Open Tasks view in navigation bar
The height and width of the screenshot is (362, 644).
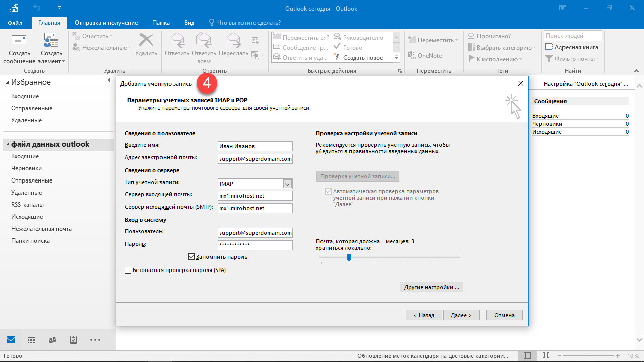tap(73, 340)
